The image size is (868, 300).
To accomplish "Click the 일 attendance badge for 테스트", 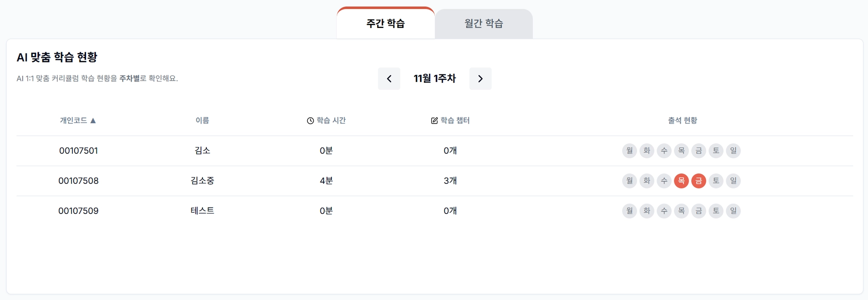I will point(733,211).
